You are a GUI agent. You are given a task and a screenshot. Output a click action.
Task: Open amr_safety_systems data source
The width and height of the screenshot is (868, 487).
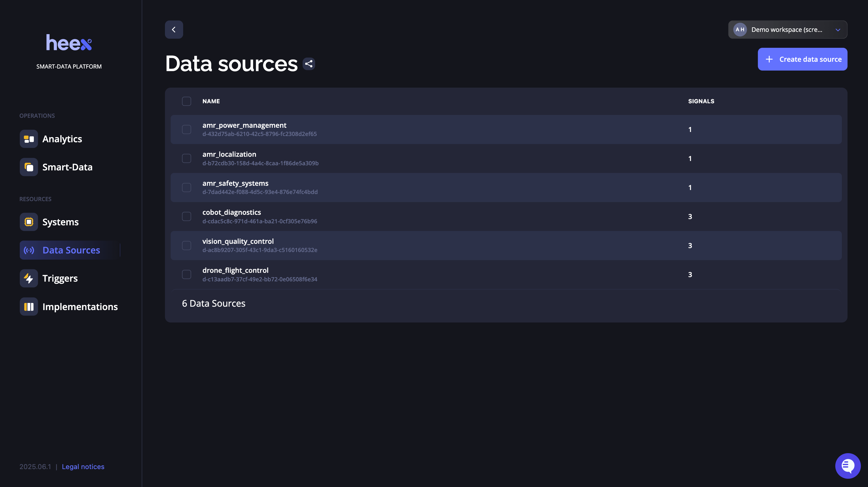tap(235, 183)
